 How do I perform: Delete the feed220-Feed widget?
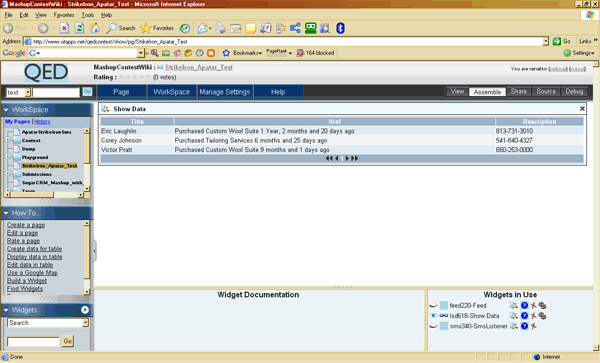533,305
